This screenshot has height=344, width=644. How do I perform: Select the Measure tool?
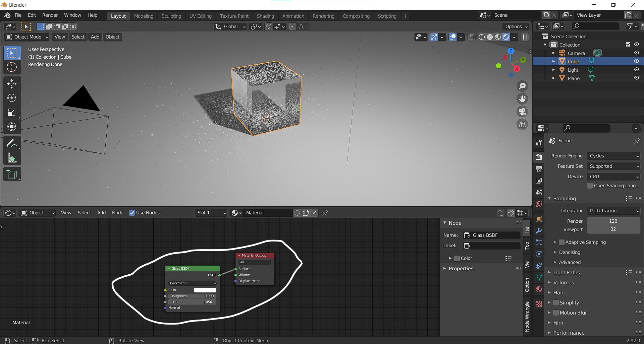pos(12,157)
